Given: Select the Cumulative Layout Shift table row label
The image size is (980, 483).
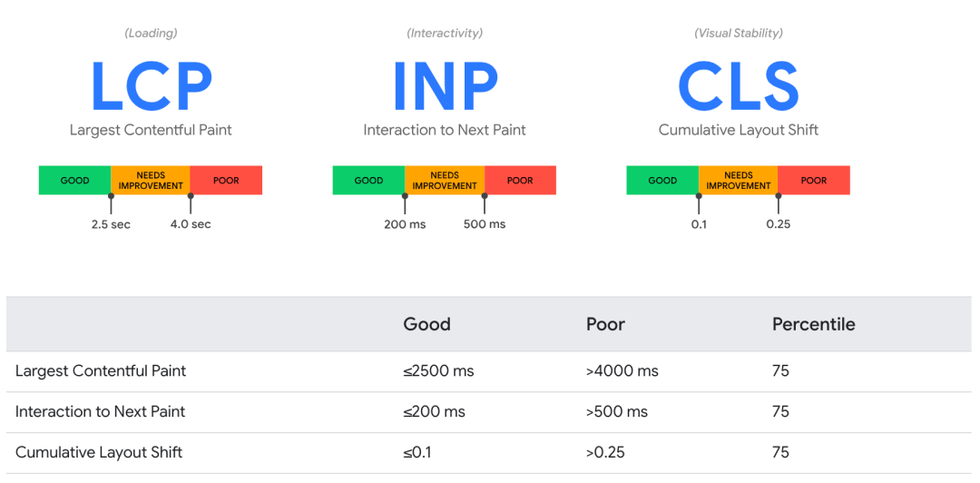Looking at the screenshot, I should tap(97, 452).
